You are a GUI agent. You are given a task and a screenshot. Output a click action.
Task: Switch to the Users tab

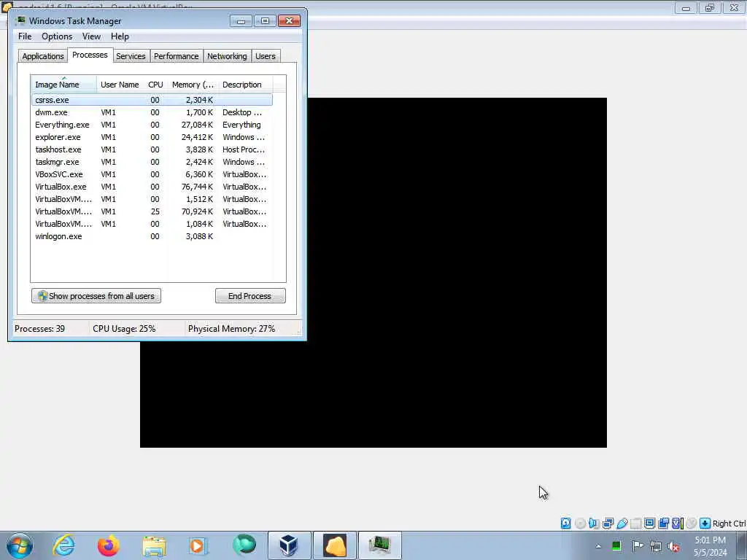coord(266,56)
